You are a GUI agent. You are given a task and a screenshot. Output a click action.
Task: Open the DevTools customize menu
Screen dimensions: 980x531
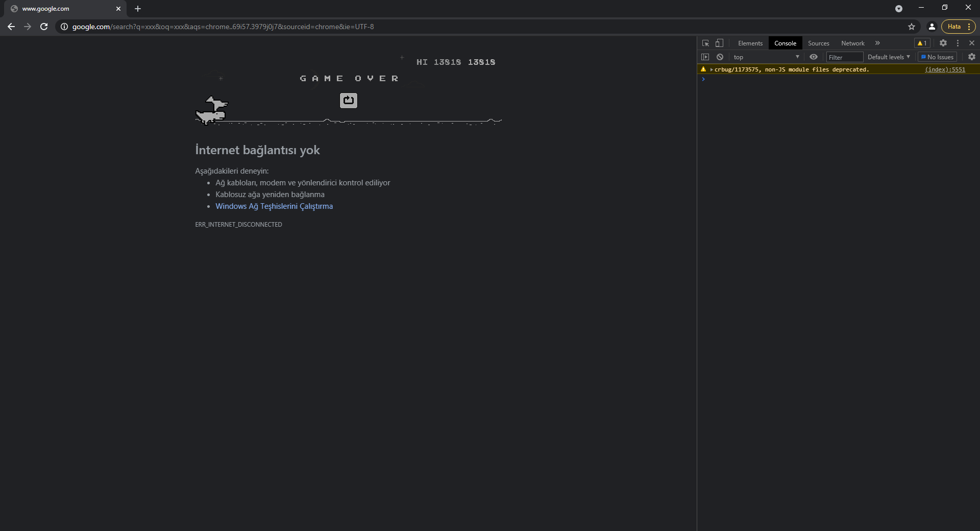pyautogui.click(x=958, y=43)
